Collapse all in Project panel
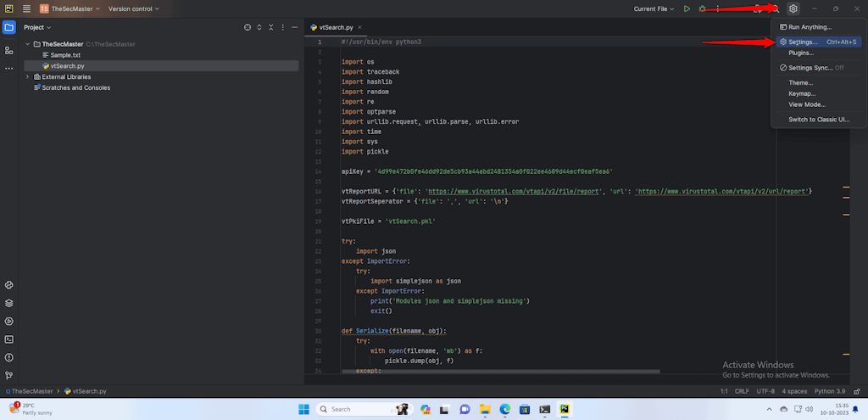 (x=271, y=27)
